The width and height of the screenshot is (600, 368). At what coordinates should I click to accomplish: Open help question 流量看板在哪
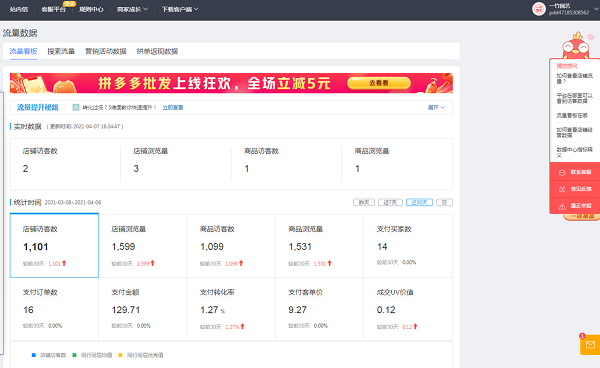tap(572, 115)
